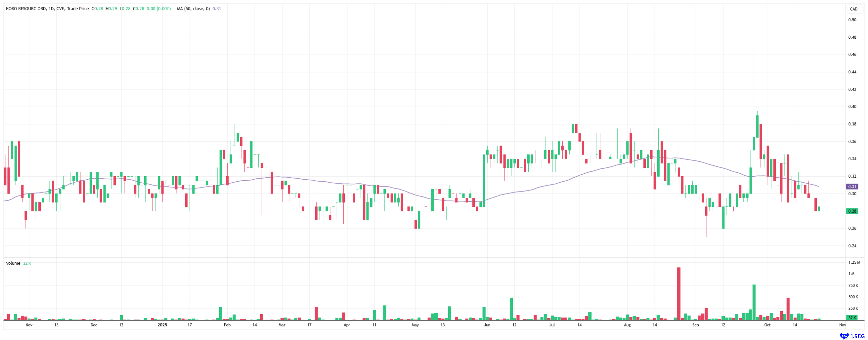The height and width of the screenshot is (340, 868).
Task: Click the 2025 label on time axis
Action: [163, 325]
